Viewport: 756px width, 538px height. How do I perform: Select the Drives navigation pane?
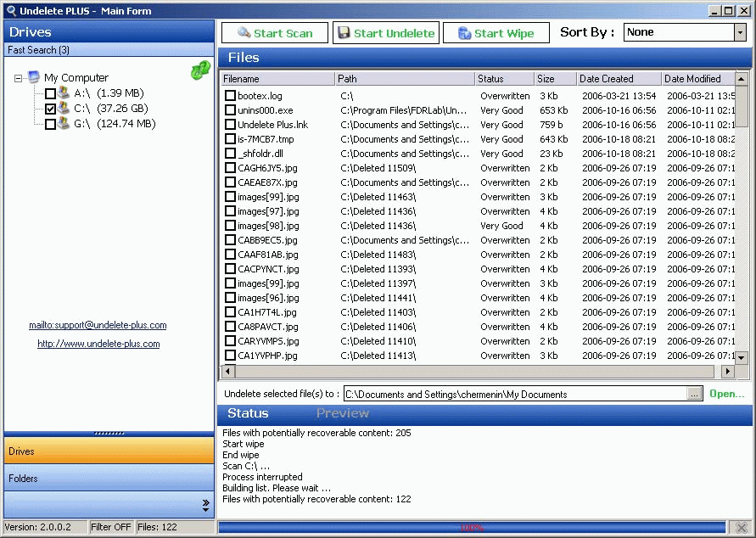coord(109,451)
